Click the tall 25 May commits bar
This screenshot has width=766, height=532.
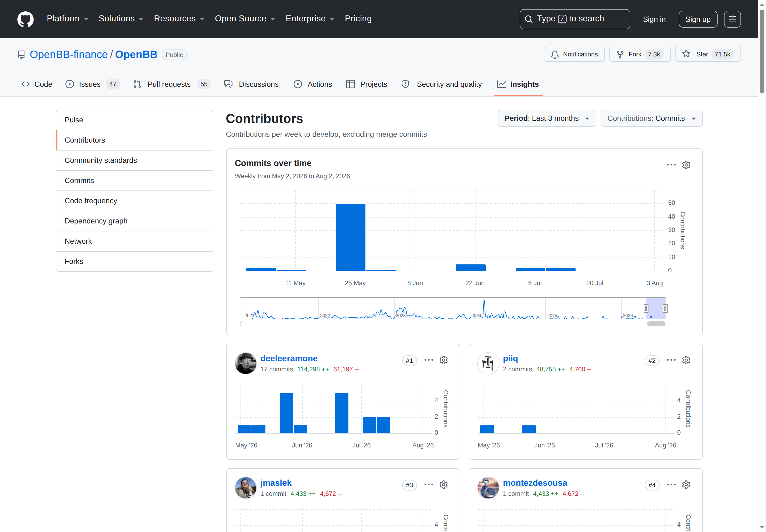pyautogui.click(x=351, y=237)
